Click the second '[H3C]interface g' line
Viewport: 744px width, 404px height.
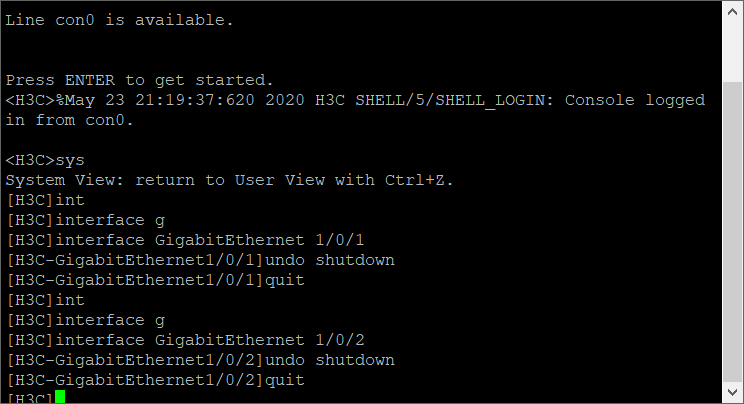[85, 320]
